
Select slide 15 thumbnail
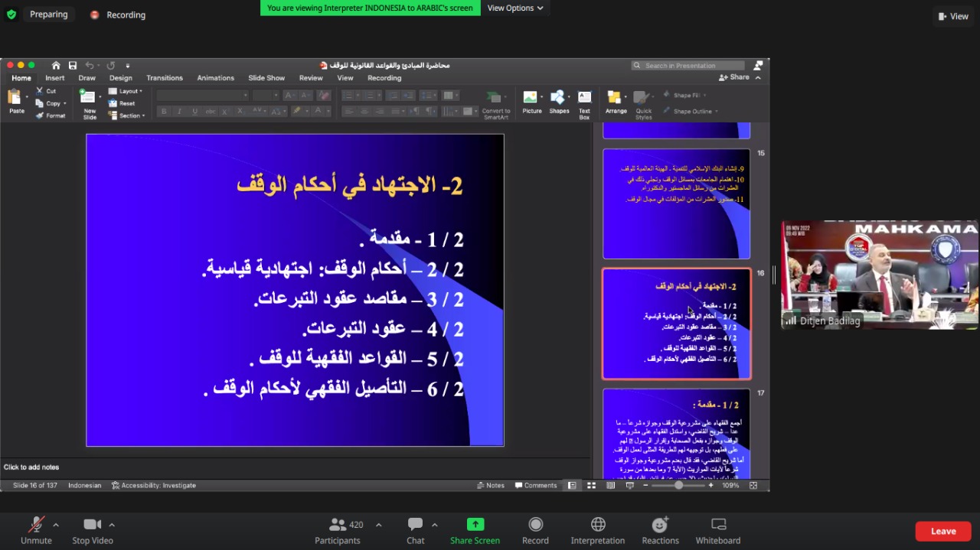coord(676,203)
